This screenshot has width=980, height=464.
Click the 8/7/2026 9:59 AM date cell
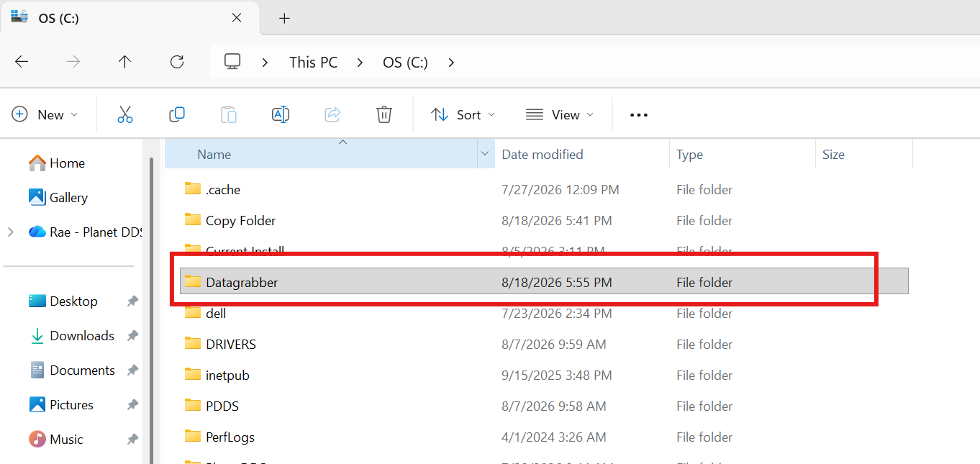[x=554, y=345]
